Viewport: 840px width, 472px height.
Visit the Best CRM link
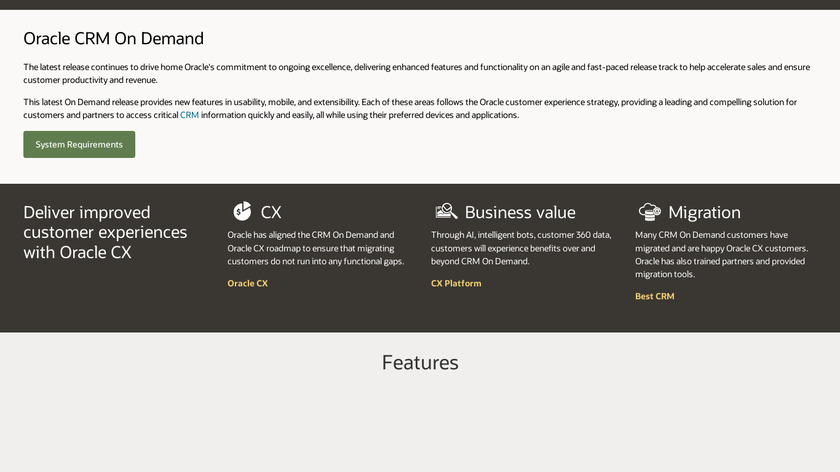tap(654, 296)
